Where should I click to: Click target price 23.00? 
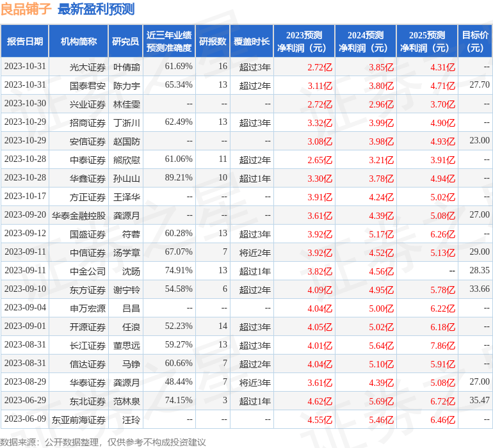[480, 141]
